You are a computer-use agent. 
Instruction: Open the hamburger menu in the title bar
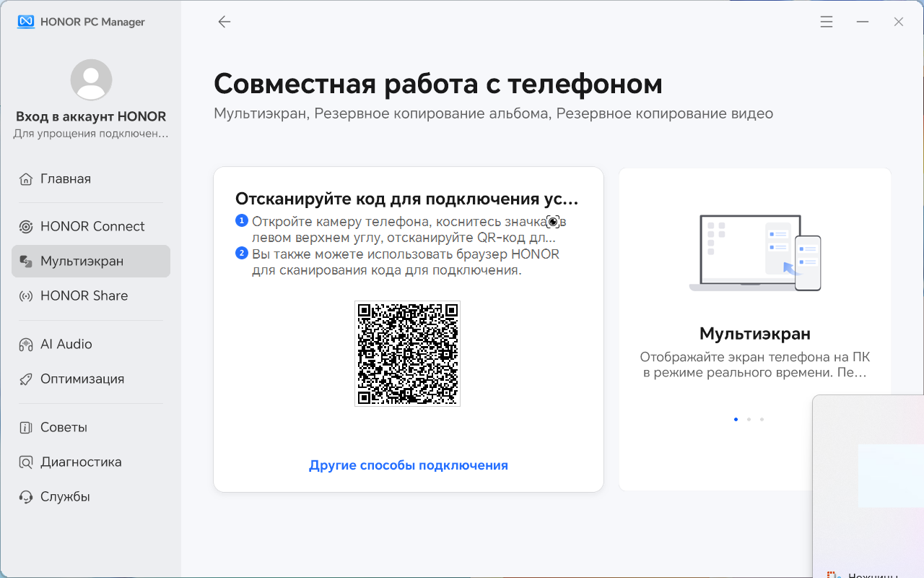(827, 22)
